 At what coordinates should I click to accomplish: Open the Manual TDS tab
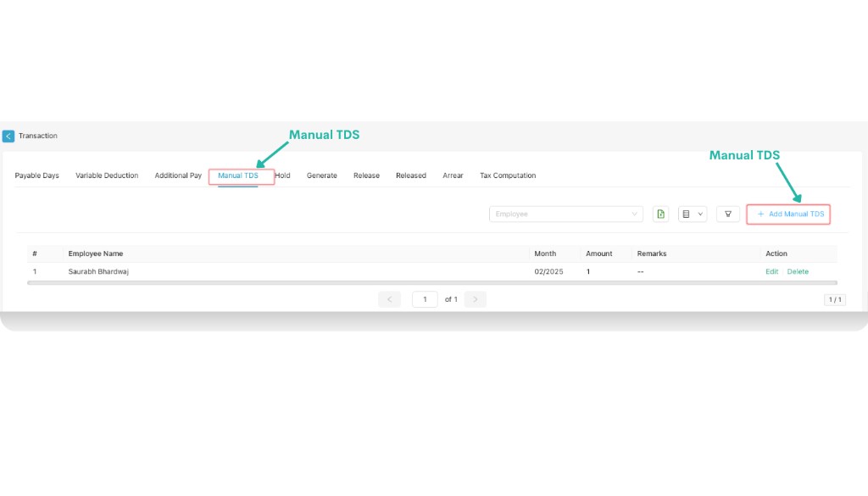point(238,176)
